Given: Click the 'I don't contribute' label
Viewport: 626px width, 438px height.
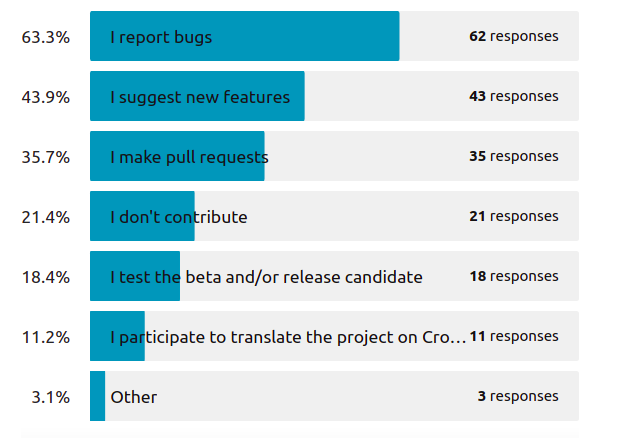Looking at the screenshot, I should (x=179, y=217).
